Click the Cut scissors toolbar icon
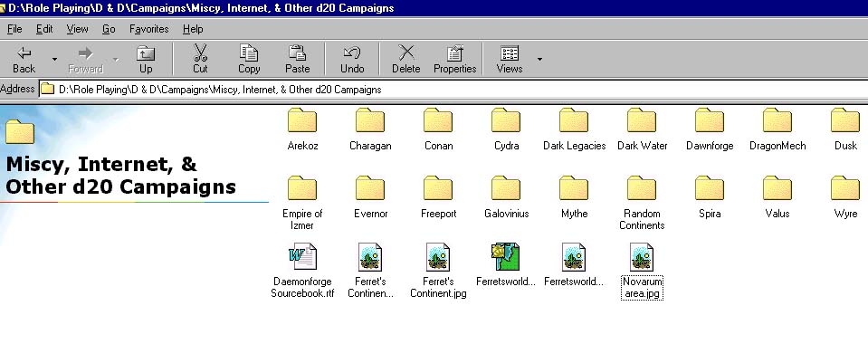 coord(200,53)
